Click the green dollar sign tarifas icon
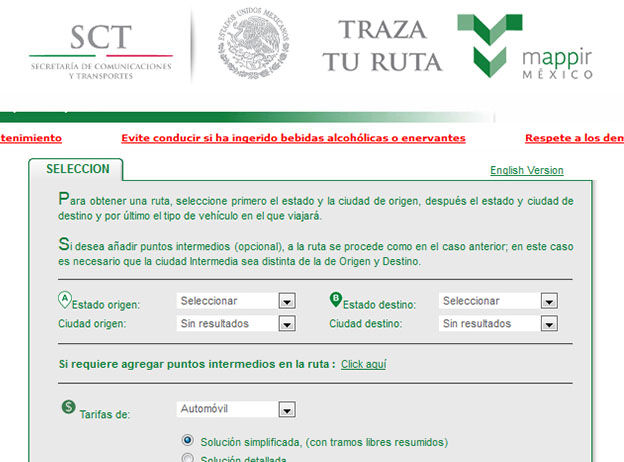 click(68, 406)
